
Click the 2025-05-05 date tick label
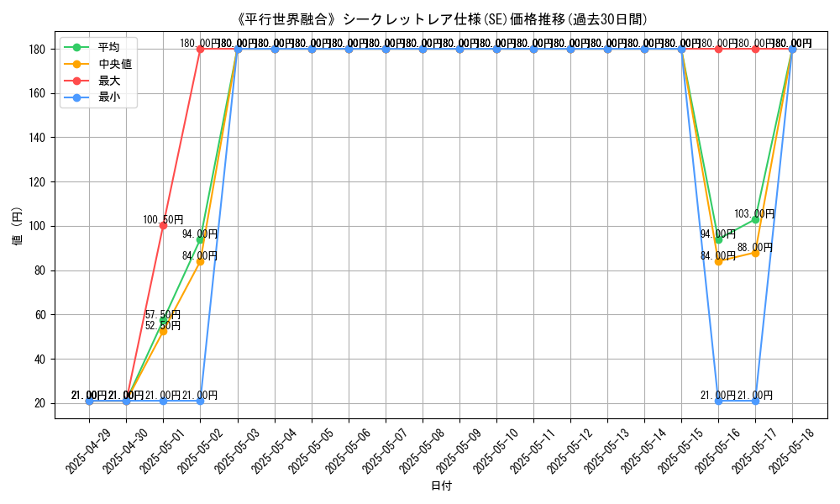coord(310,451)
